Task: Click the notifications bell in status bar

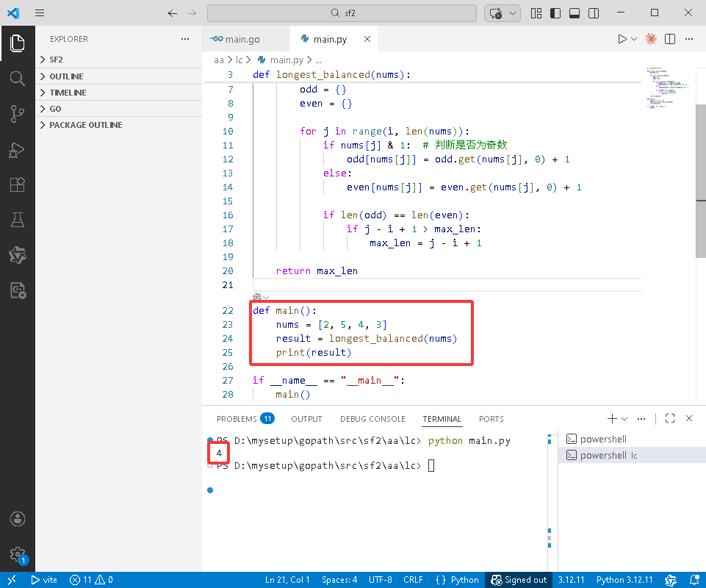Action: (695, 580)
